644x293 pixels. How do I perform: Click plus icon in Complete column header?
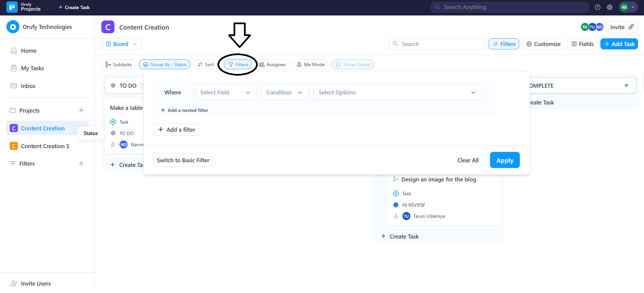click(626, 85)
